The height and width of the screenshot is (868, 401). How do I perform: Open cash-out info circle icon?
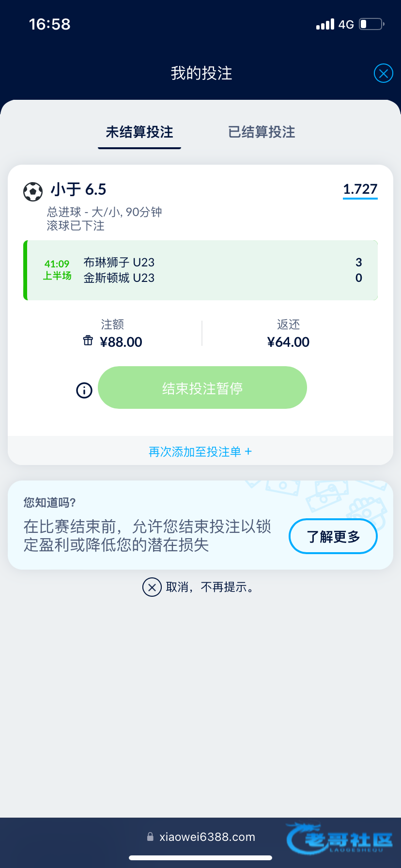coord(84,390)
